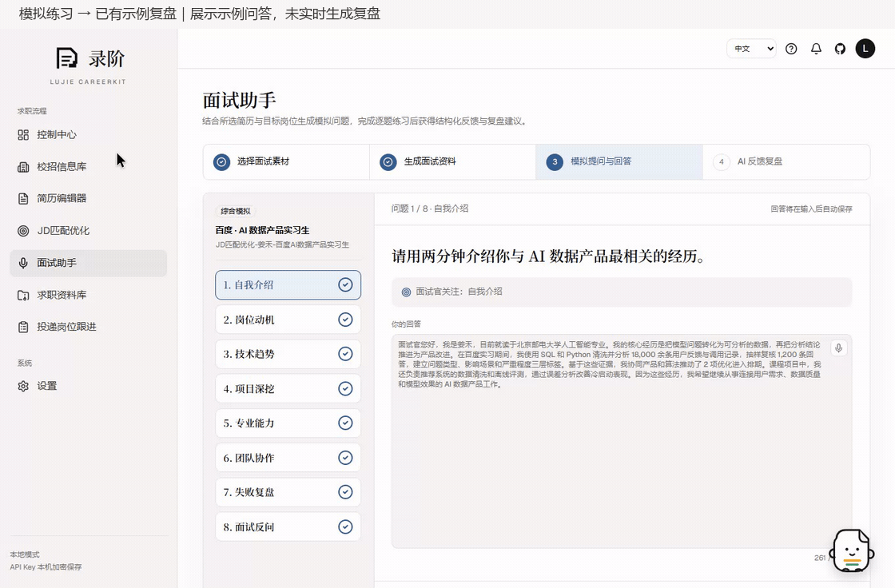Open 校招信息库 icon in sidebar
The width and height of the screenshot is (895, 588).
click(23, 167)
